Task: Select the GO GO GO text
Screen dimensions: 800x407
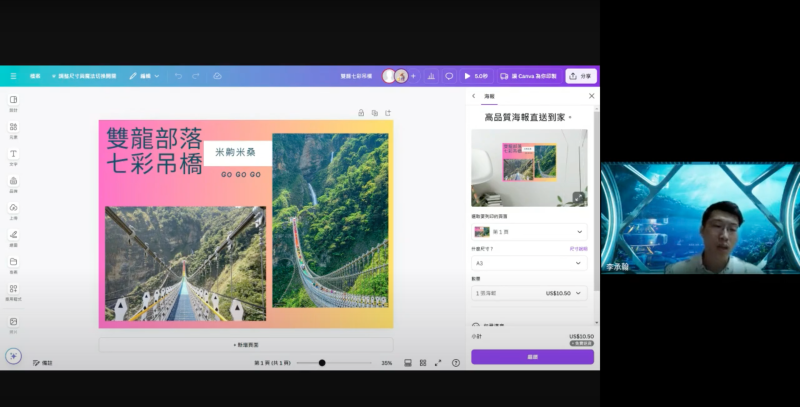Action: click(241, 174)
